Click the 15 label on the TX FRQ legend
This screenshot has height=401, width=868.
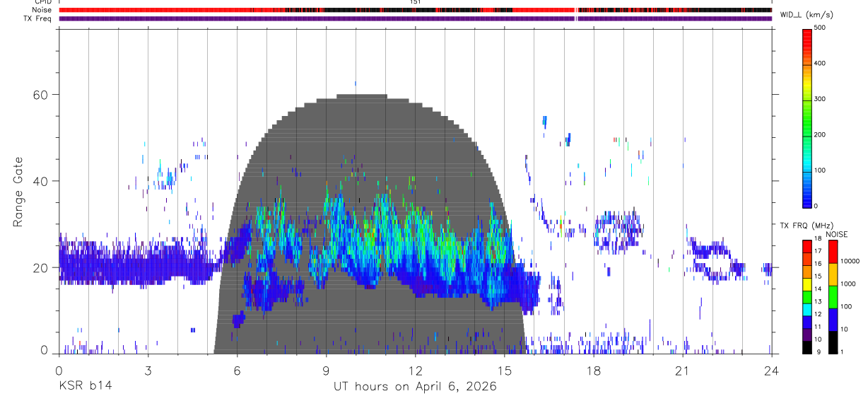(x=817, y=276)
